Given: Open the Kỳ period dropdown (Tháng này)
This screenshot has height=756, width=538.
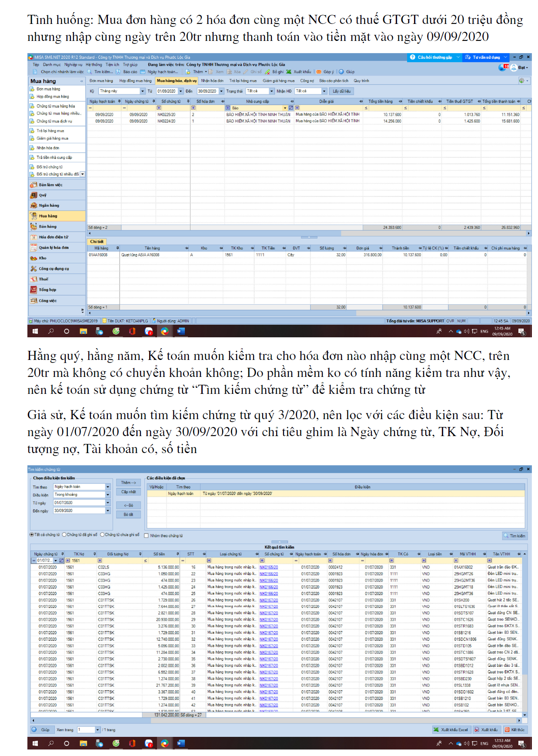Looking at the screenshot, I should click(x=142, y=91).
